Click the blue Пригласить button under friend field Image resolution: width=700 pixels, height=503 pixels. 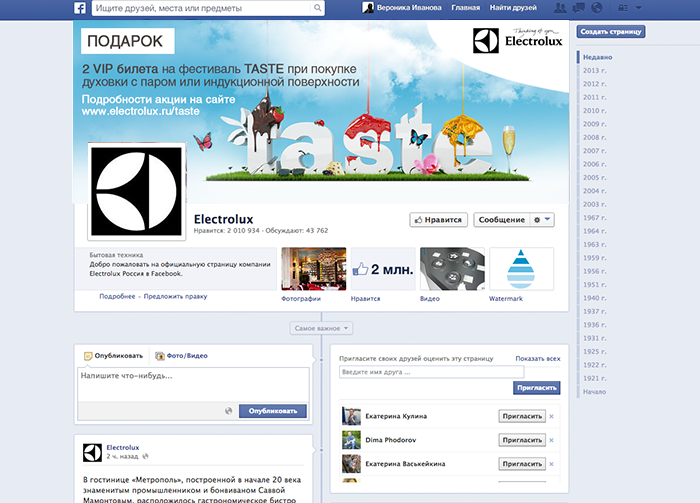point(537,388)
